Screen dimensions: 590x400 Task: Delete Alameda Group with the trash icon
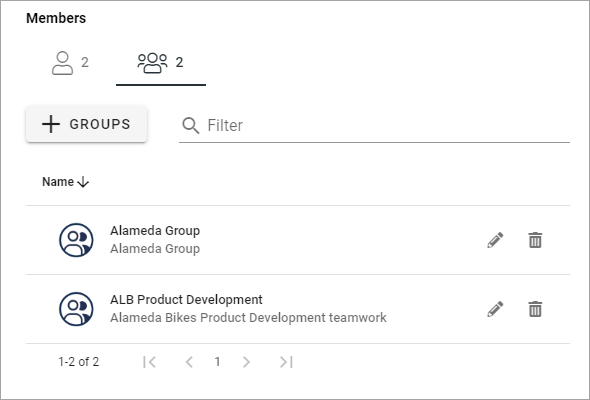535,240
